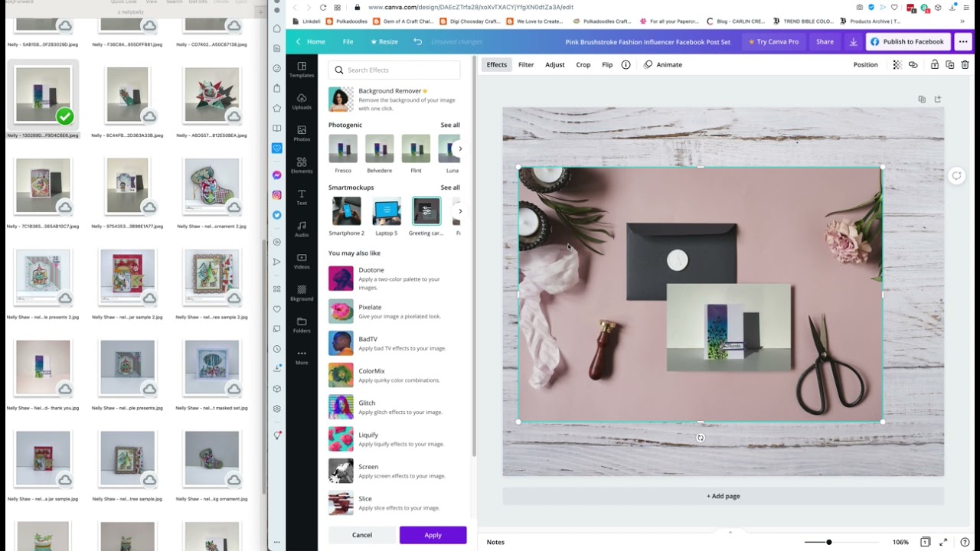Open the Templates panel in Canva sidebar
Viewport: 980px width, 551px height.
pos(302,70)
